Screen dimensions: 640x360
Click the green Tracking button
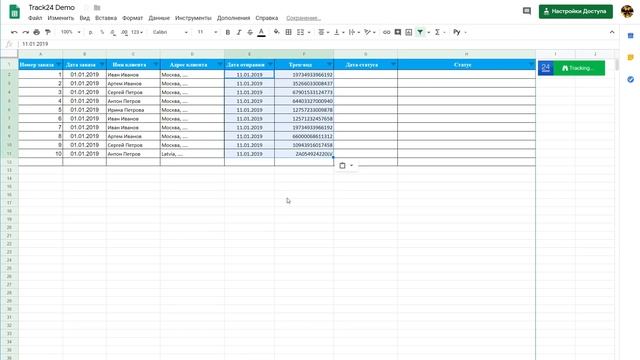click(x=579, y=68)
